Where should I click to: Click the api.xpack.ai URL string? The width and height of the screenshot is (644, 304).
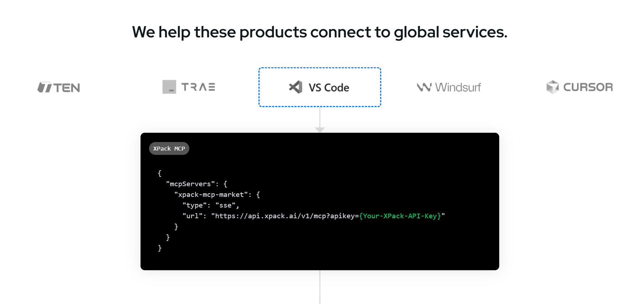[x=328, y=216]
